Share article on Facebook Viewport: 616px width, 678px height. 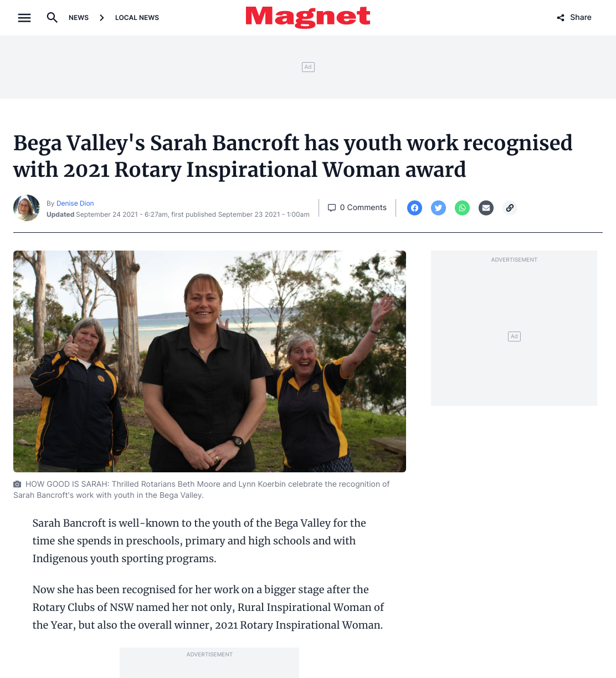[x=414, y=208]
